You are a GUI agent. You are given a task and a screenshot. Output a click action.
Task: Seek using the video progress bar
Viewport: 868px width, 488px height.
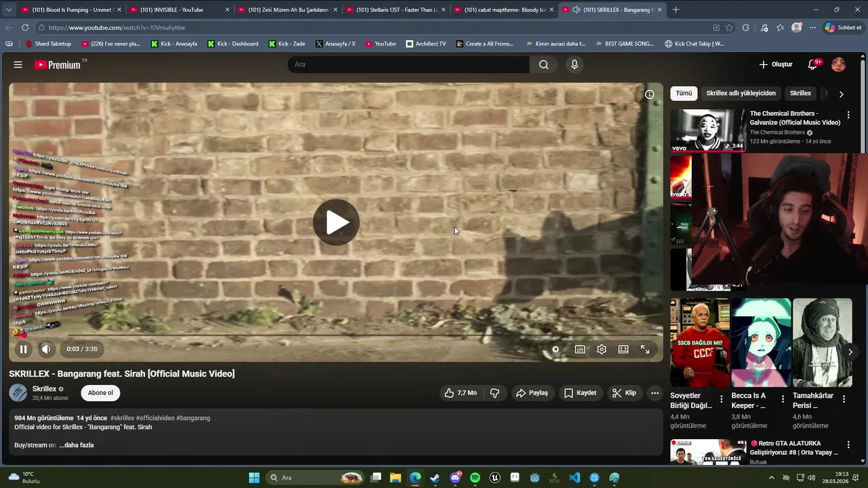[336, 335]
